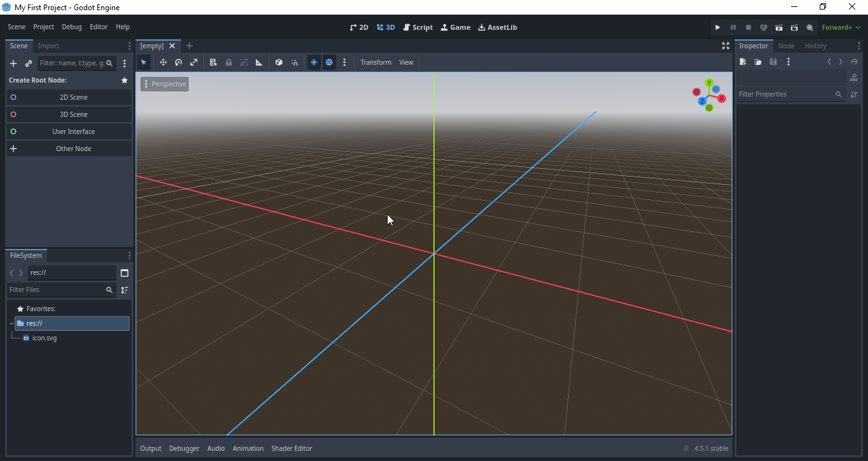Click the group selected nodes icon

244,62
